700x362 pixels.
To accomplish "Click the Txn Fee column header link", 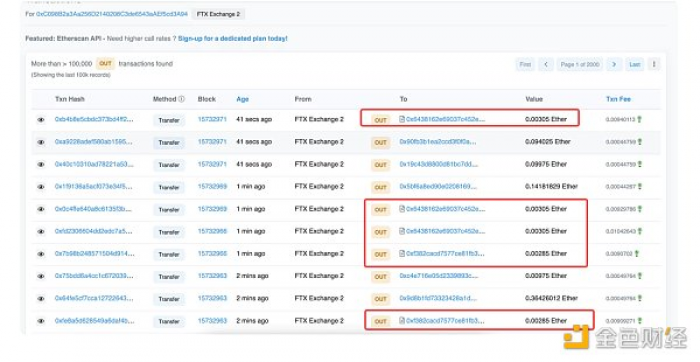I will pos(618,99).
